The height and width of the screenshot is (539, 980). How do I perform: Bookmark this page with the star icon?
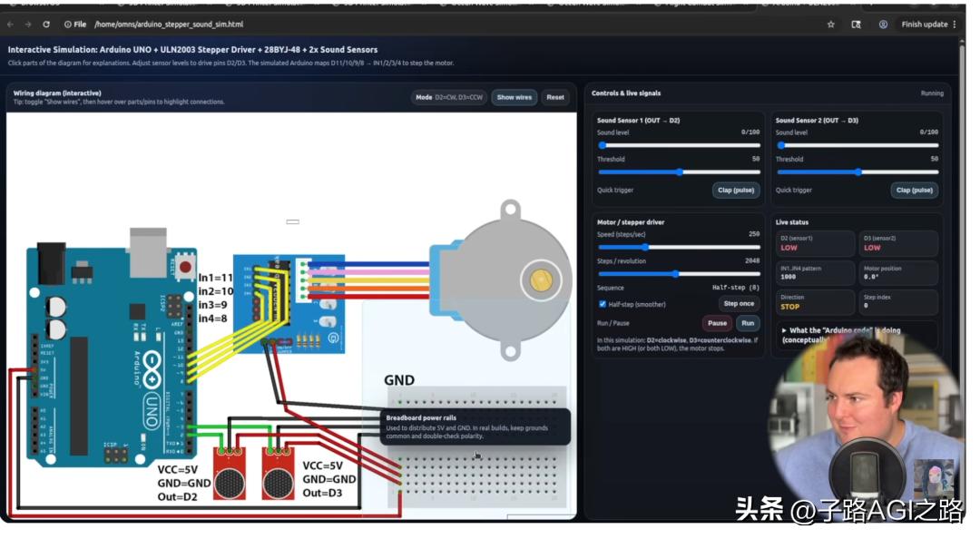830,24
